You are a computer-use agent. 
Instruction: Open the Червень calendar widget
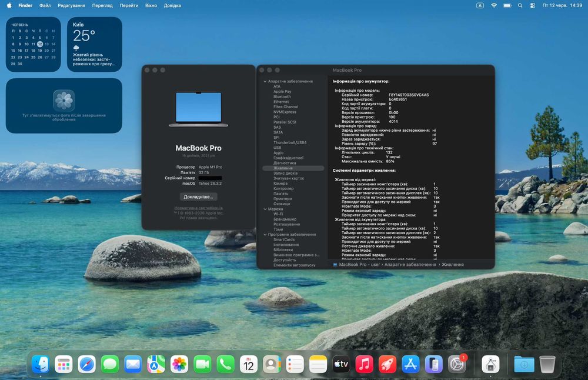(x=34, y=44)
